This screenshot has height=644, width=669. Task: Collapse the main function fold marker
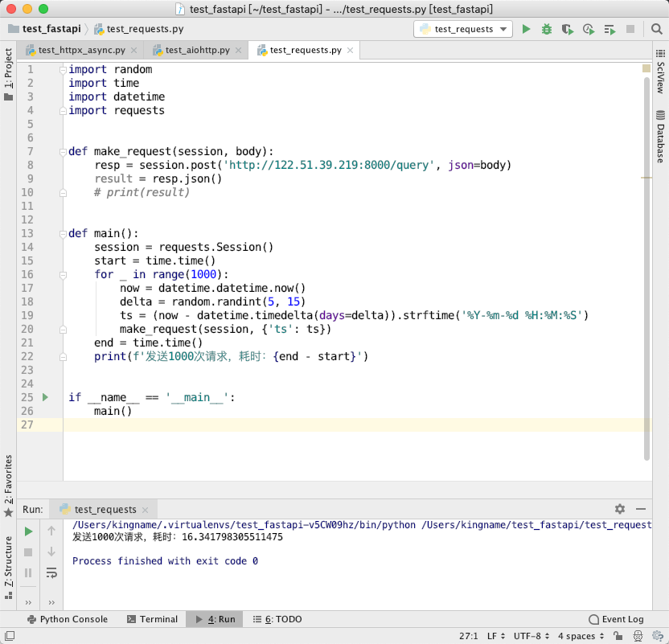63,234
